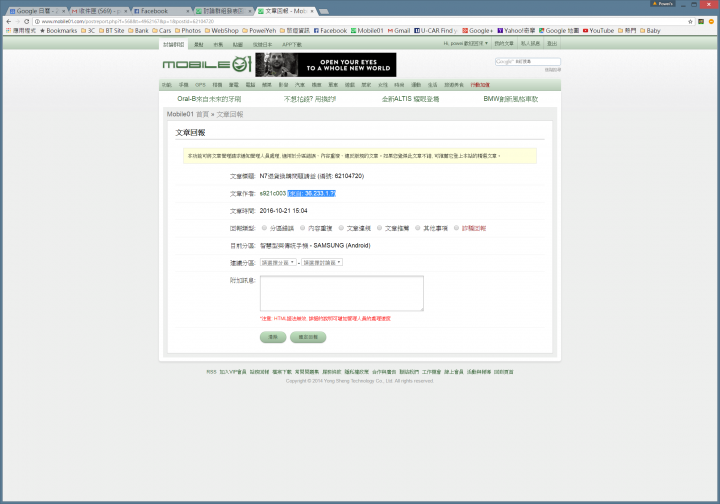
Task: Open the Gmail bookmark
Action: (399, 31)
